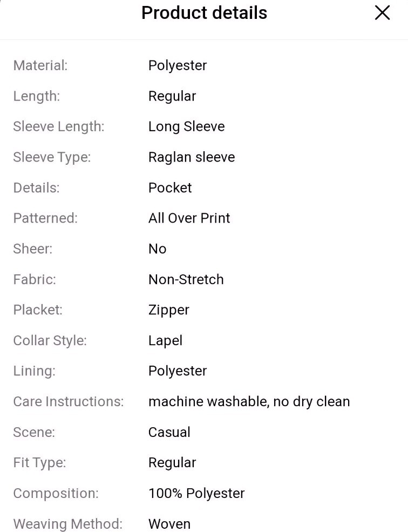Tap the Fit Type label
Screen dimensions: 408x532
[x=40, y=463]
